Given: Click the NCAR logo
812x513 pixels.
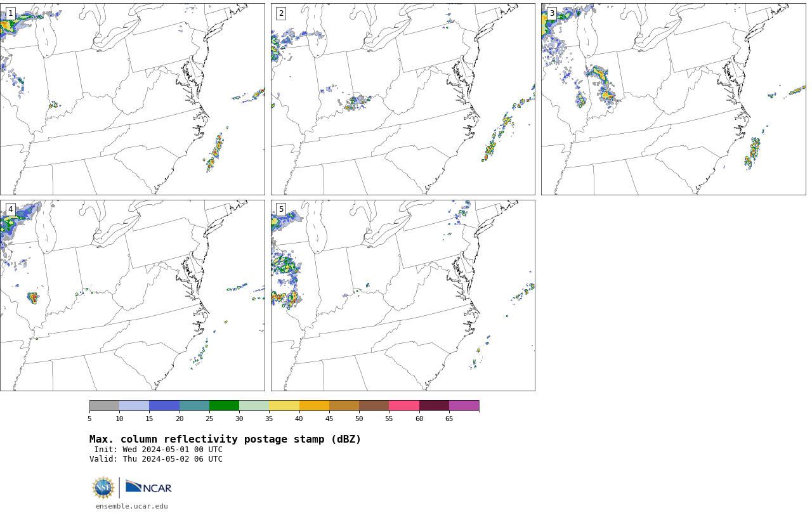Looking at the screenshot, I should [x=148, y=487].
